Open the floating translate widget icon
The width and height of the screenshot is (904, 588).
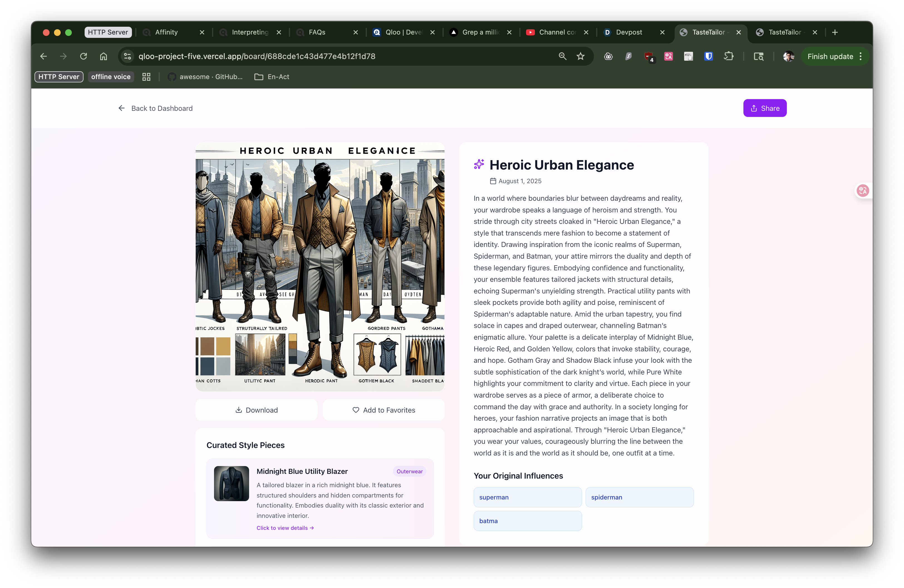[863, 190]
